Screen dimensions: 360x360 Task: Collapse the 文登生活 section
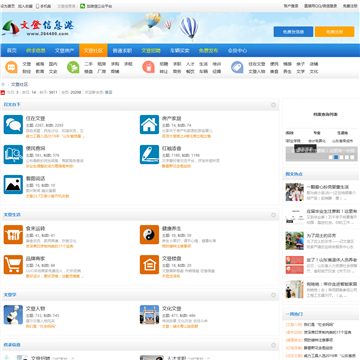pos(274,215)
